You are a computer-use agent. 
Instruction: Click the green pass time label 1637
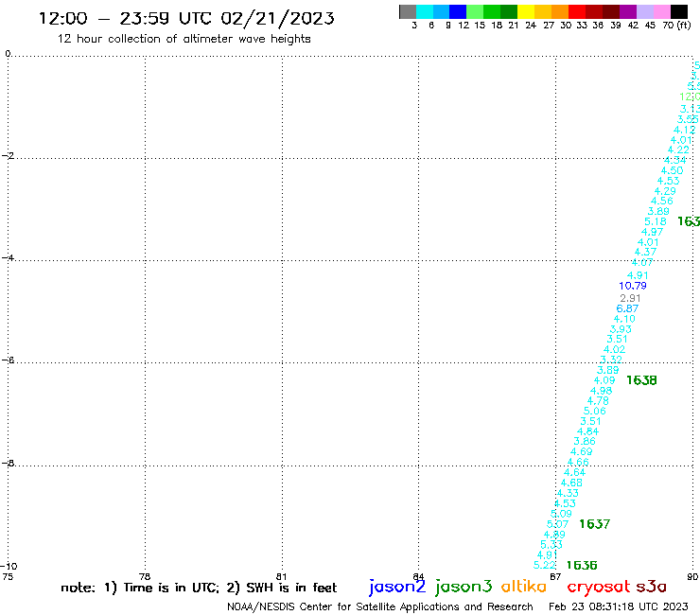click(x=594, y=524)
